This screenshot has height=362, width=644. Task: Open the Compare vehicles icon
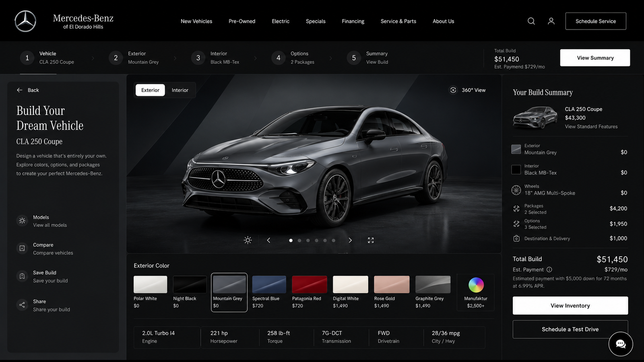click(x=22, y=249)
